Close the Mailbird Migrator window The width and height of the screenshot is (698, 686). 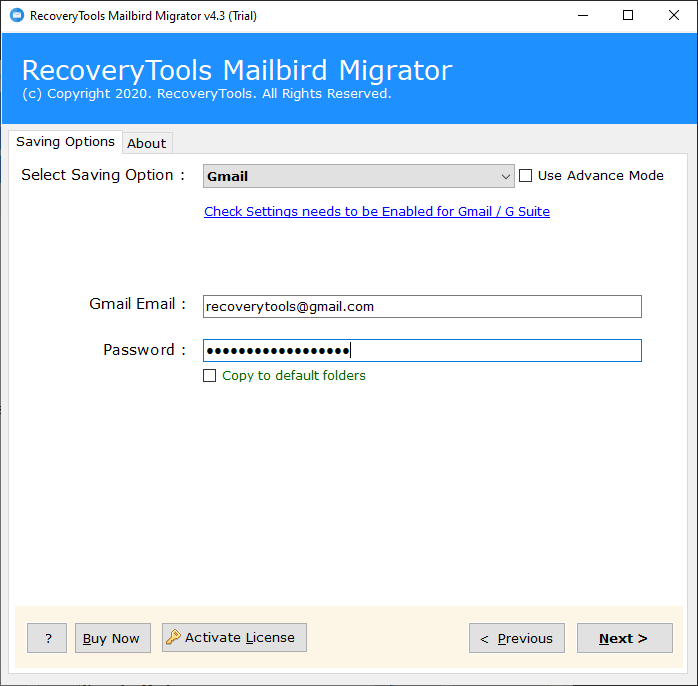[674, 16]
